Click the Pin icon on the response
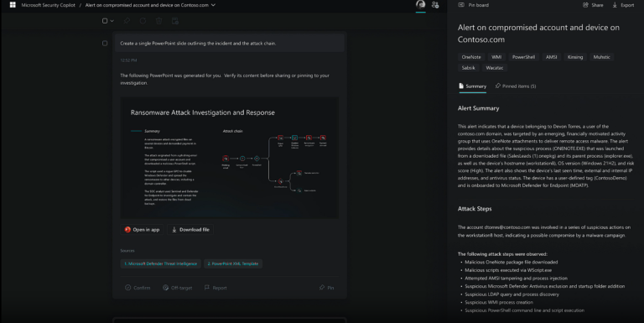 [x=326, y=288]
